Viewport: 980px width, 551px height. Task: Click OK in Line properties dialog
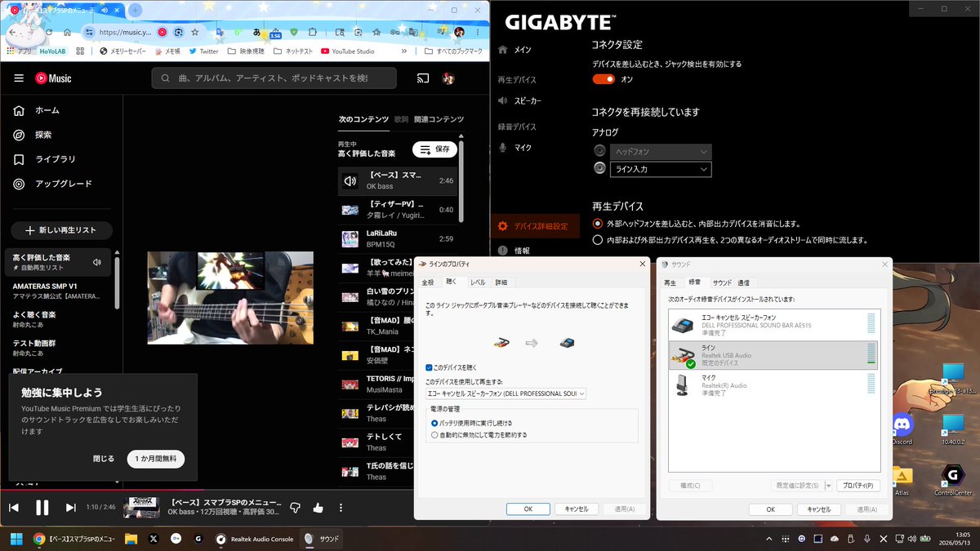point(528,509)
